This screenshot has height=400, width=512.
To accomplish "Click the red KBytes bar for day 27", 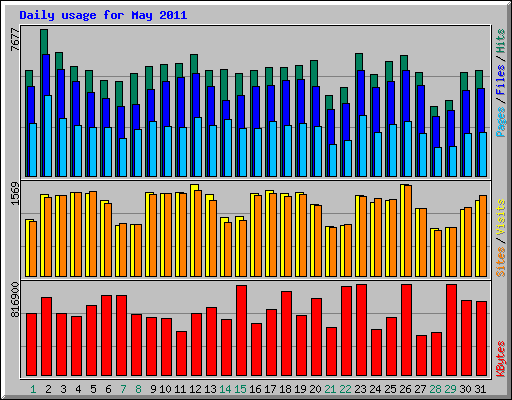I will pos(421,355).
